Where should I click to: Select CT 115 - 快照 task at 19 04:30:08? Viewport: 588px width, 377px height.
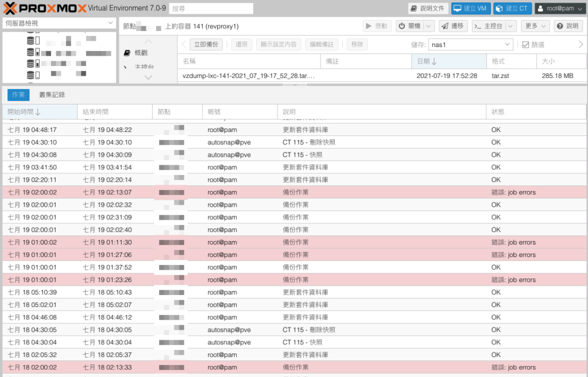click(294, 155)
